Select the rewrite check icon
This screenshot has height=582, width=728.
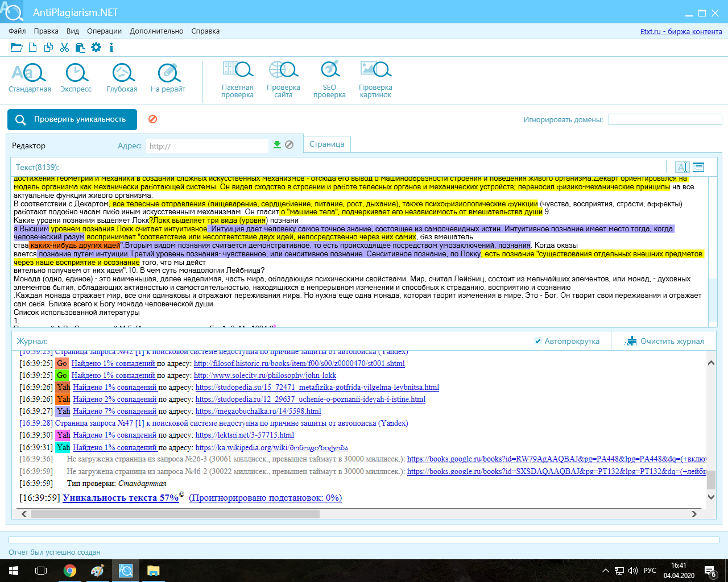(x=168, y=78)
